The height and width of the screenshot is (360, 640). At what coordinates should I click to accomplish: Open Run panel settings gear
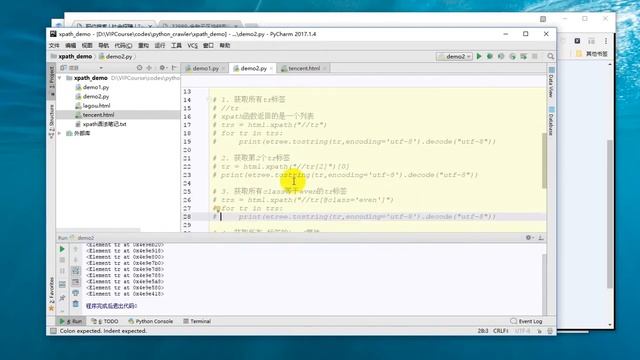click(x=529, y=238)
